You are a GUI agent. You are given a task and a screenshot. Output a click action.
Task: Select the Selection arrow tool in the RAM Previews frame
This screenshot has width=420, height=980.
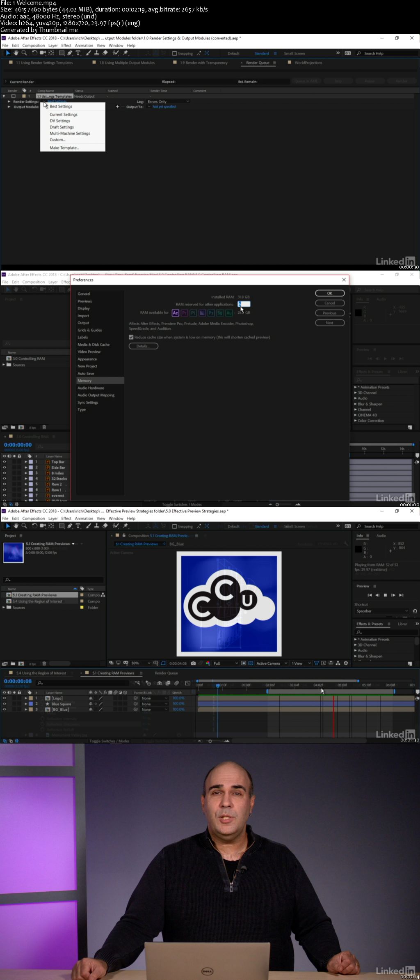click(8, 526)
